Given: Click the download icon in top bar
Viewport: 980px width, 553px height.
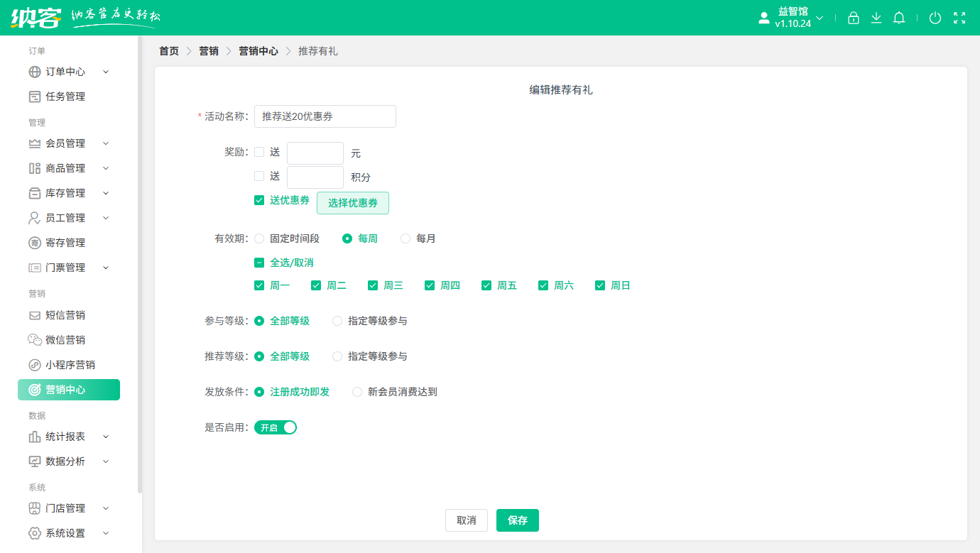Looking at the screenshot, I should pyautogui.click(x=876, y=18).
